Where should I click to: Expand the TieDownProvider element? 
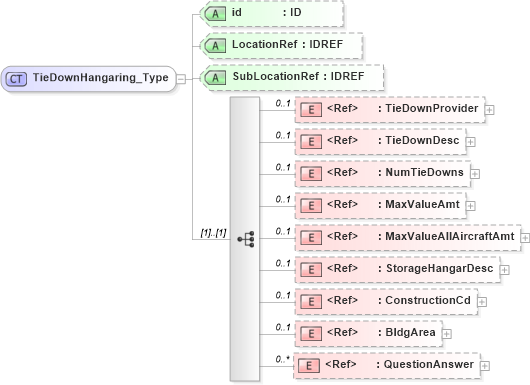489,110
